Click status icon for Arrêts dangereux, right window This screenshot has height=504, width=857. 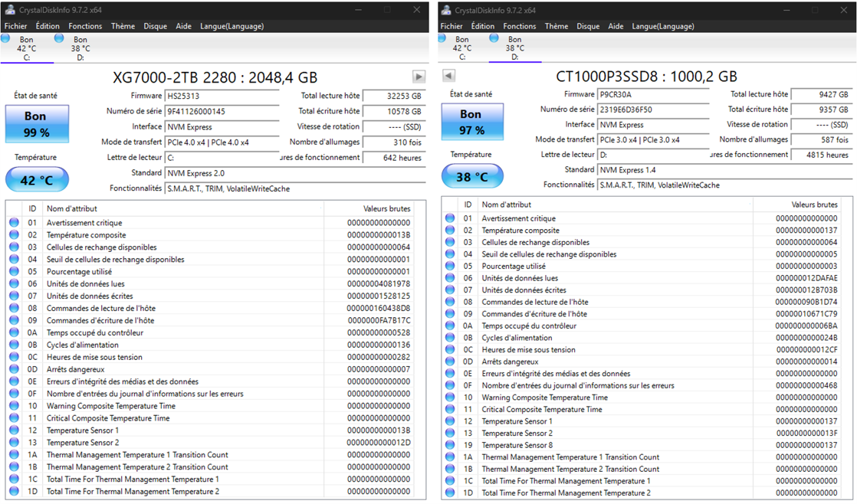click(450, 362)
